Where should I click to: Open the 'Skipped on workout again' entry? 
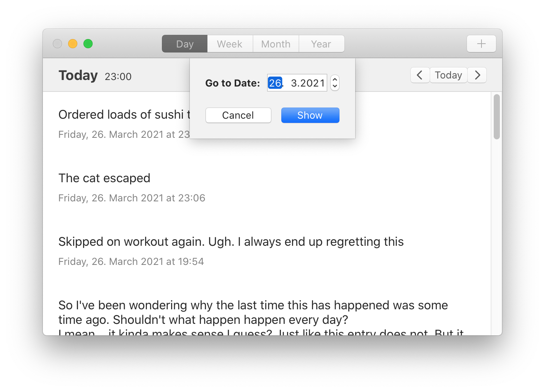pos(231,242)
